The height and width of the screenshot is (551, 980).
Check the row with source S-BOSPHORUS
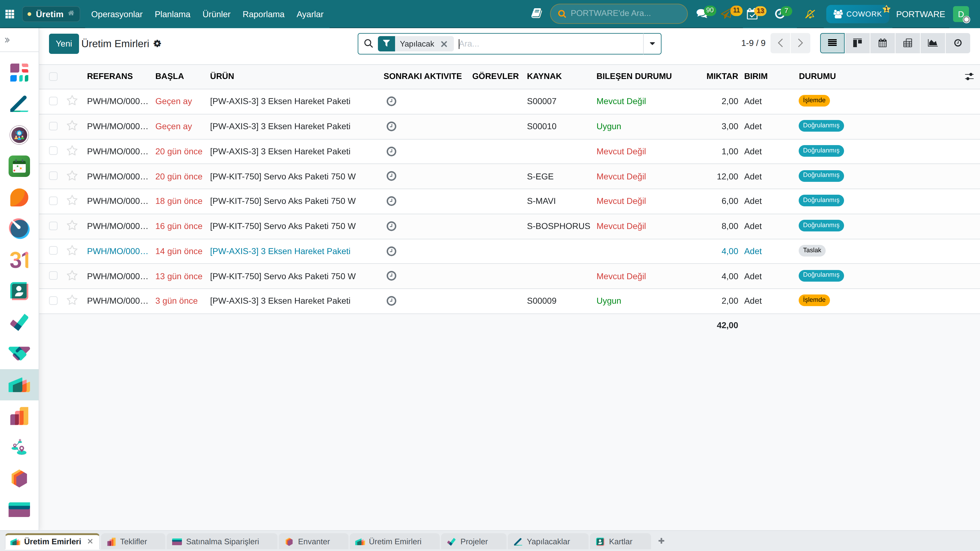[53, 226]
